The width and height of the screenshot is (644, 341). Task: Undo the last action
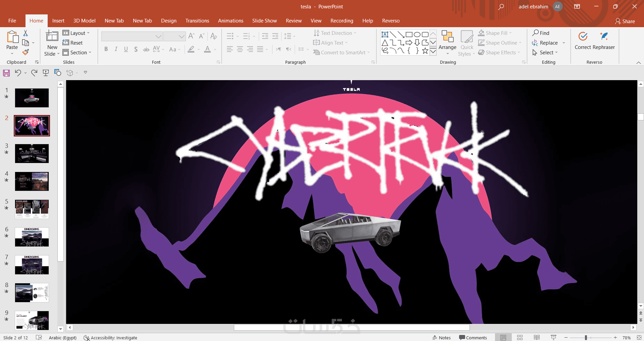click(18, 73)
